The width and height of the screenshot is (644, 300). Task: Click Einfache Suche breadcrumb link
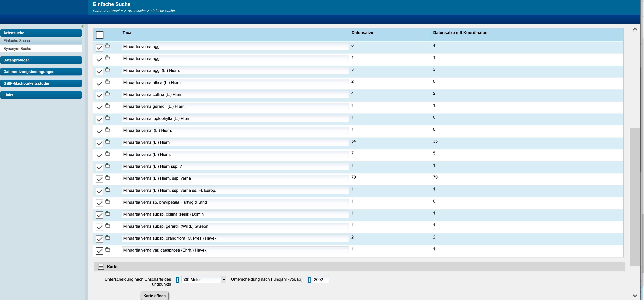162,11
